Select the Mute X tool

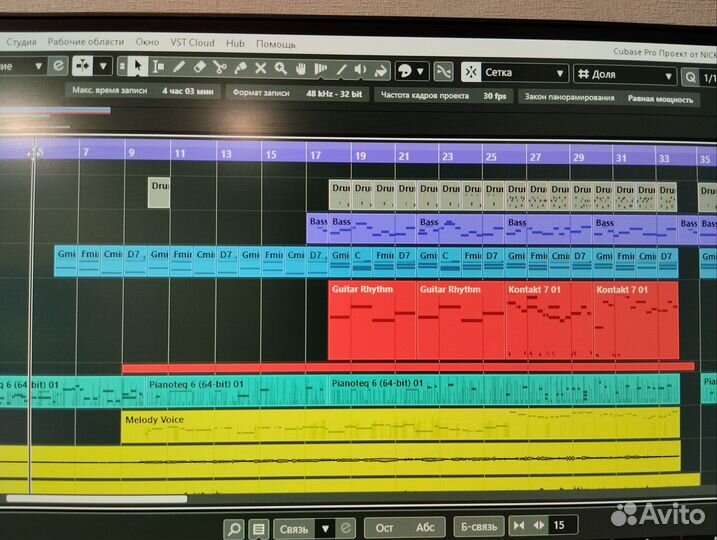click(260, 68)
